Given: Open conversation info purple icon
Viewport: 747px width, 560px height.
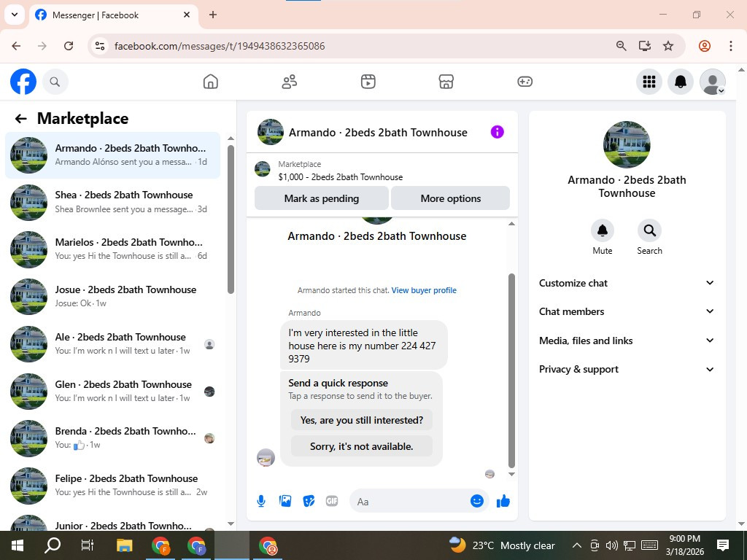Looking at the screenshot, I should [497, 132].
